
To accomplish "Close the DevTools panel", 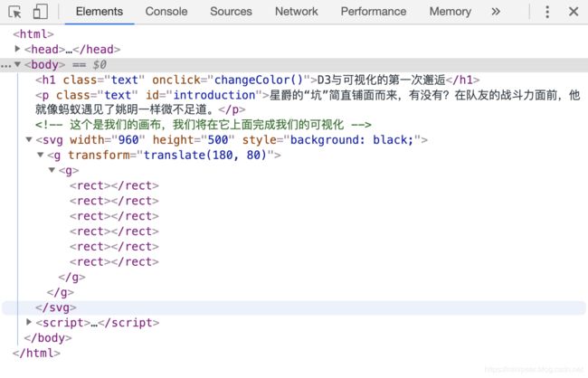I will (573, 12).
